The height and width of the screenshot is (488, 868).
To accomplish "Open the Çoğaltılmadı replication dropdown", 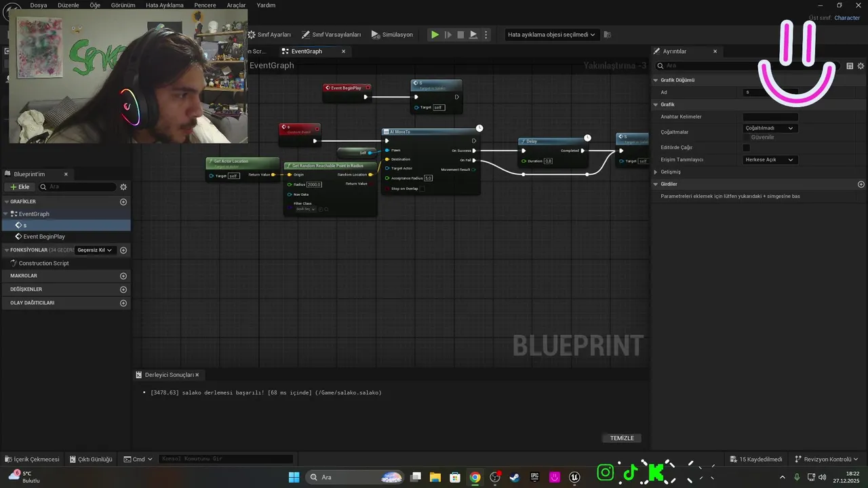I will pos(770,128).
